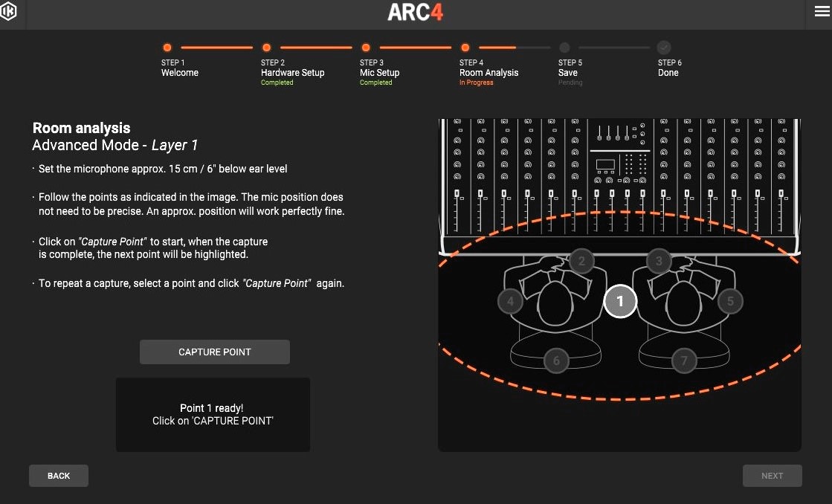This screenshot has width=832, height=504.
Task: Click the 'Completed' label under Hardware Setup
Action: pyautogui.click(x=277, y=83)
